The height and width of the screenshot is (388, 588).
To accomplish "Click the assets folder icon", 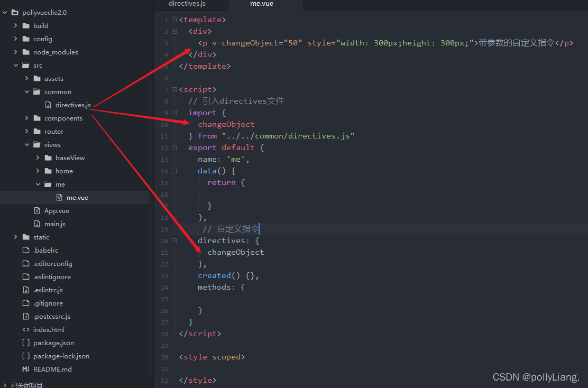I will click(x=37, y=78).
